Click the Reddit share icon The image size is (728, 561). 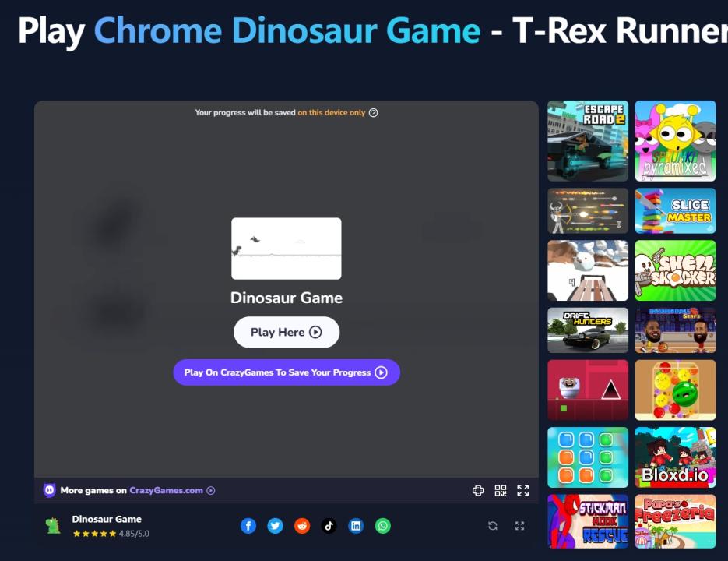pyautogui.click(x=302, y=526)
